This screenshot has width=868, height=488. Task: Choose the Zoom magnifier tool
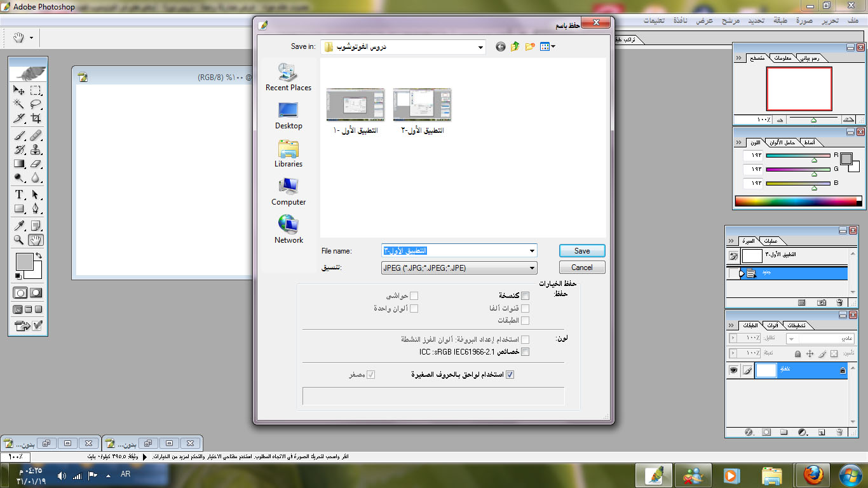tap(20, 240)
